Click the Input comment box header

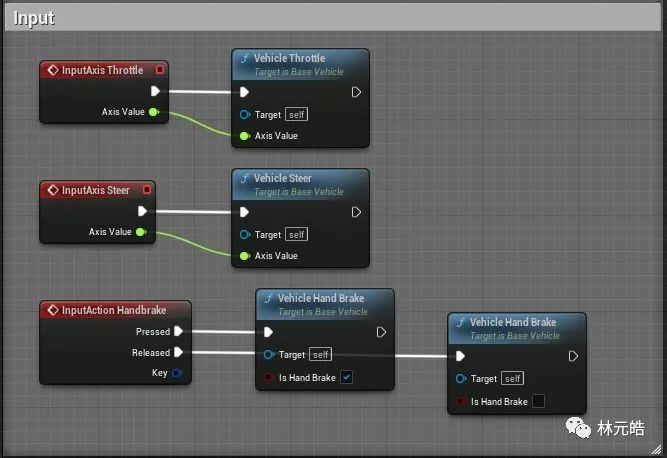click(x=333, y=18)
